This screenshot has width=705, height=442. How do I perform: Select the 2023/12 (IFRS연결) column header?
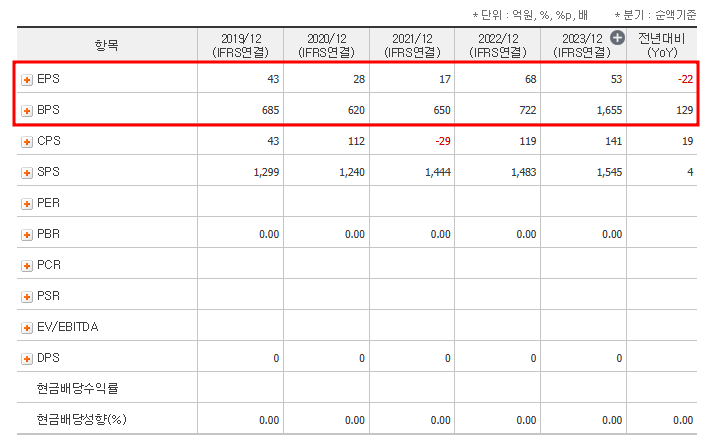coord(582,45)
